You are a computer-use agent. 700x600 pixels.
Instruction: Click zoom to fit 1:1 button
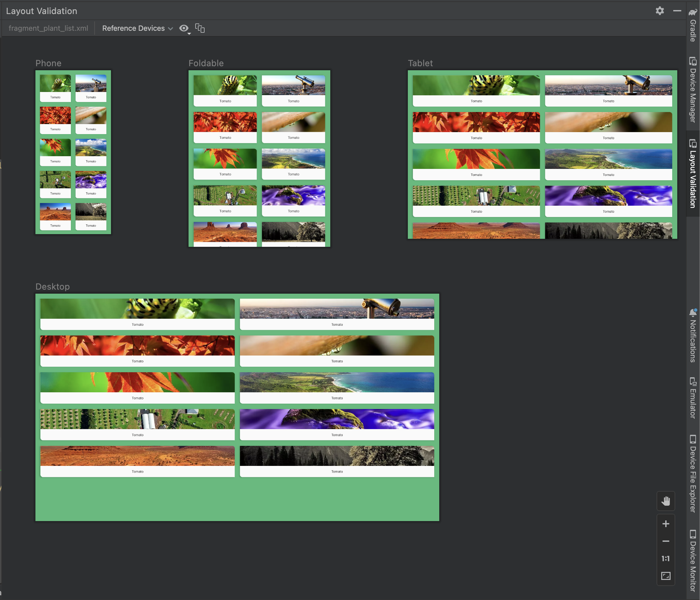(x=666, y=558)
